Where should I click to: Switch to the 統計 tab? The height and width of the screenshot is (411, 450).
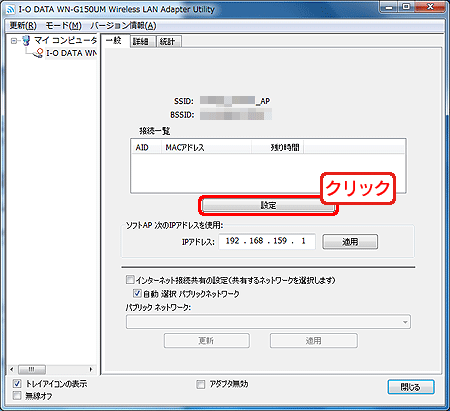169,41
